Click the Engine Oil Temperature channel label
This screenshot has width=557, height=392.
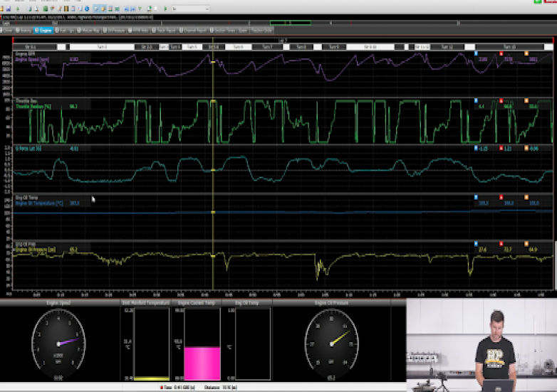pyautogui.click(x=39, y=203)
